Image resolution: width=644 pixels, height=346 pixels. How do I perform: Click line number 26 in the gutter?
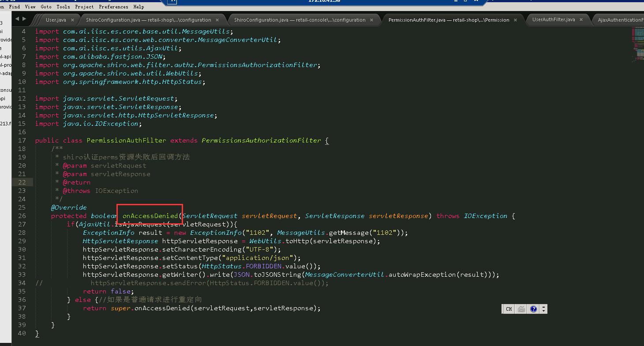(22, 216)
